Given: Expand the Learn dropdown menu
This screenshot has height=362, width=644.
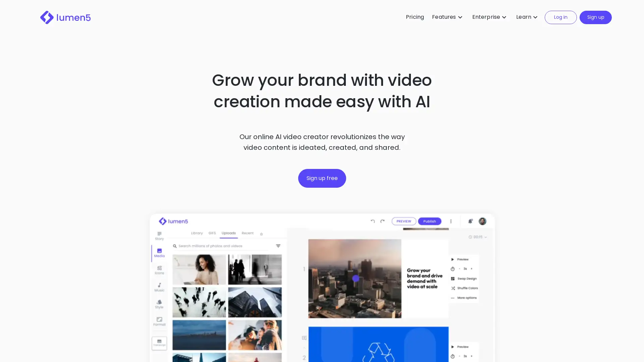Looking at the screenshot, I should tap(526, 17).
